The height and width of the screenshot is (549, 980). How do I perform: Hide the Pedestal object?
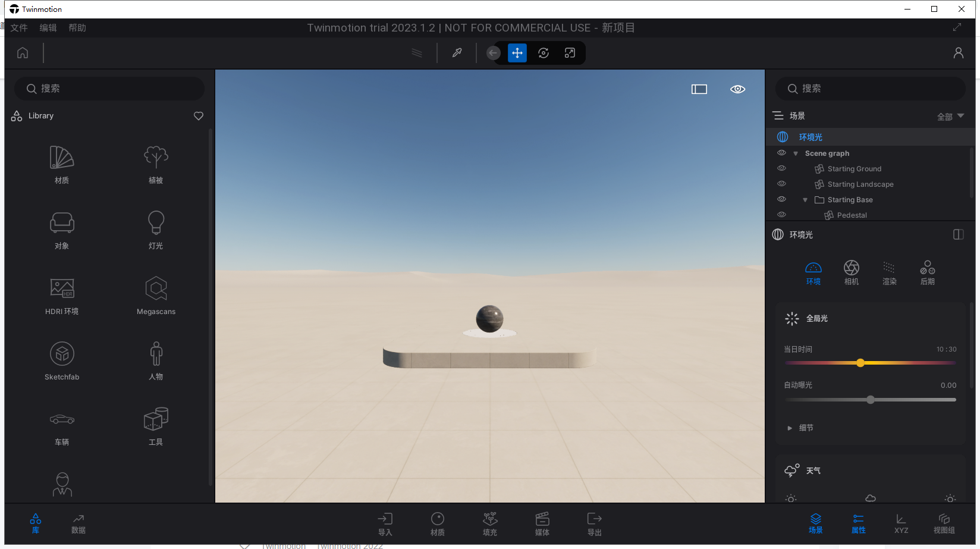[x=782, y=215]
